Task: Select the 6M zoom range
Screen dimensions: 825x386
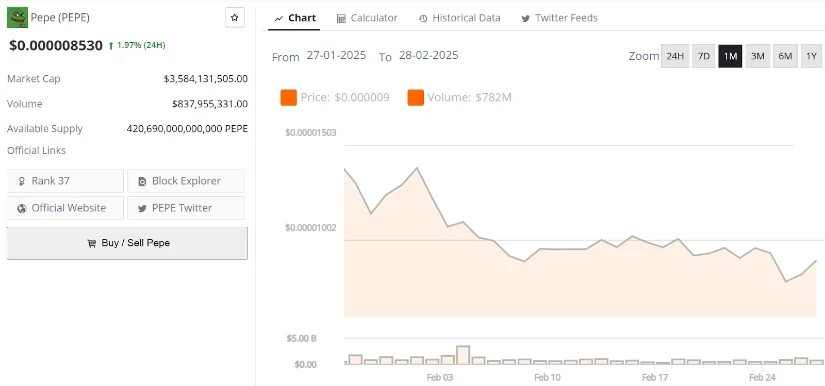Action: click(785, 56)
